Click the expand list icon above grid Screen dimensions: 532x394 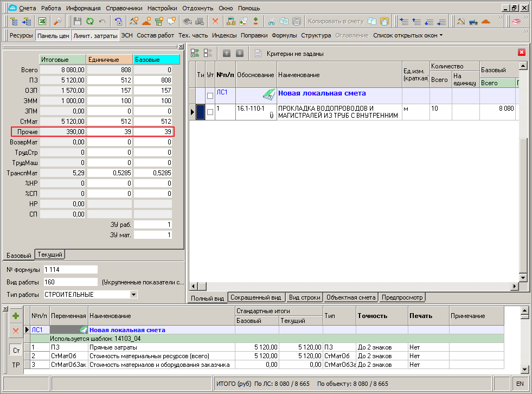coord(195,53)
